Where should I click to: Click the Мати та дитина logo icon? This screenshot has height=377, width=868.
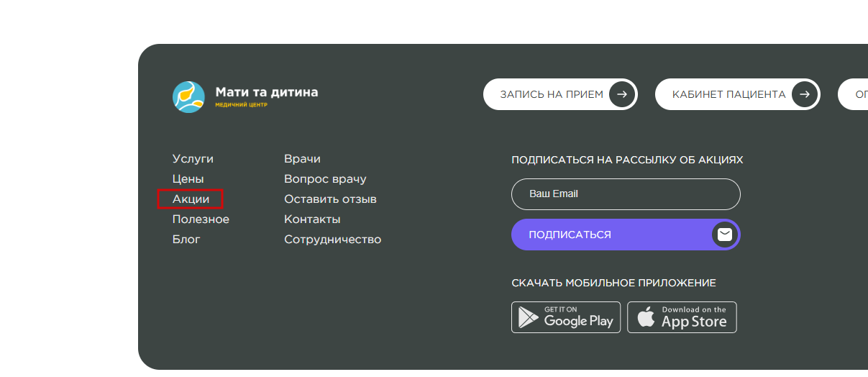[188, 97]
